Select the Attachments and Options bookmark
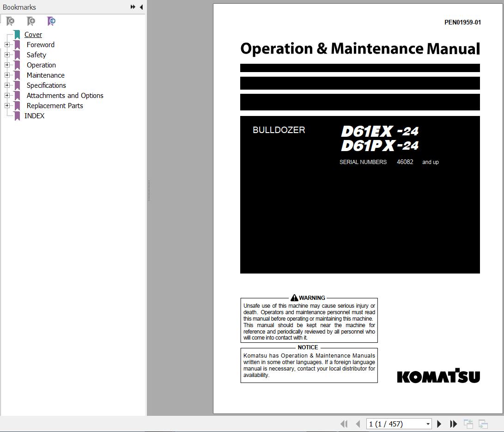 pos(65,96)
